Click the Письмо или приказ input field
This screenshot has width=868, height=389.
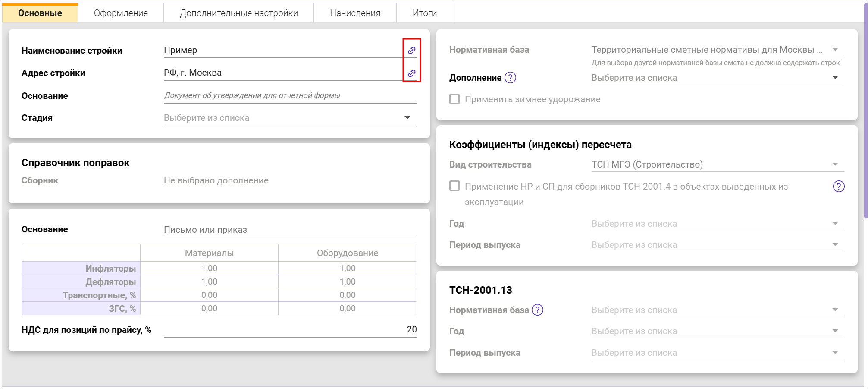[290, 230]
